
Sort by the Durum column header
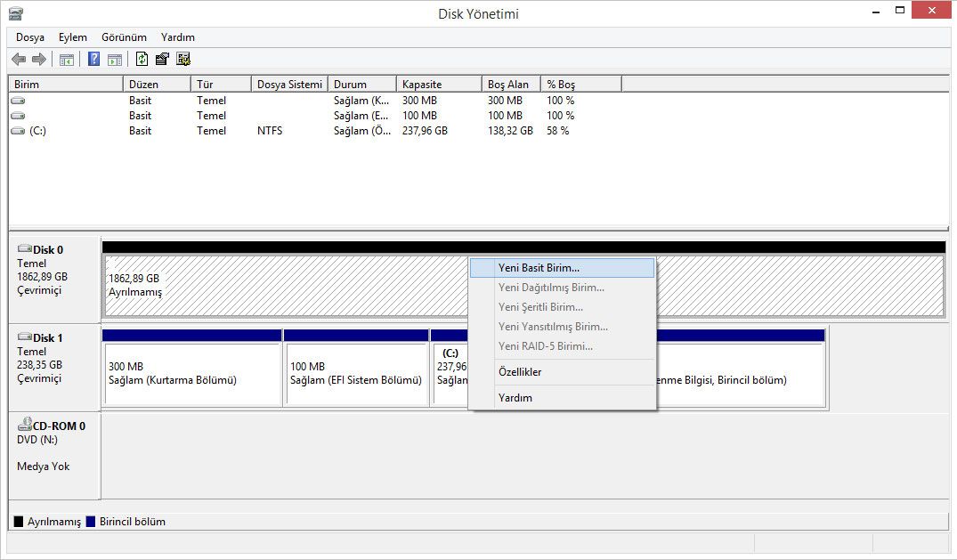tap(362, 85)
